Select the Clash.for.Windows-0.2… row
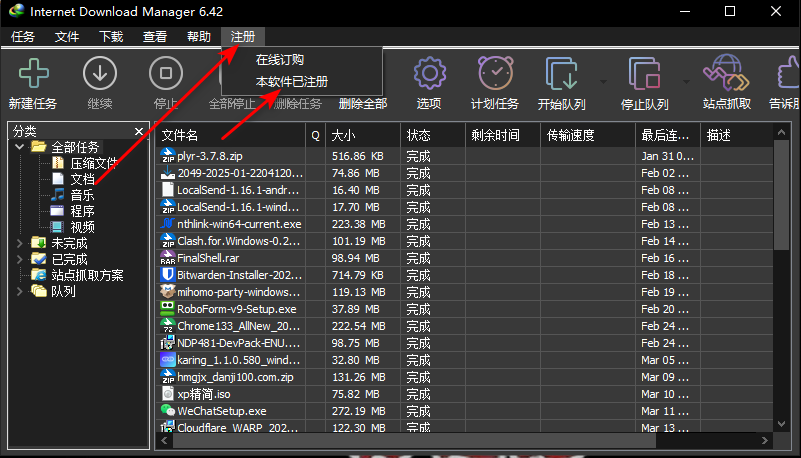801x458 pixels. coord(465,241)
